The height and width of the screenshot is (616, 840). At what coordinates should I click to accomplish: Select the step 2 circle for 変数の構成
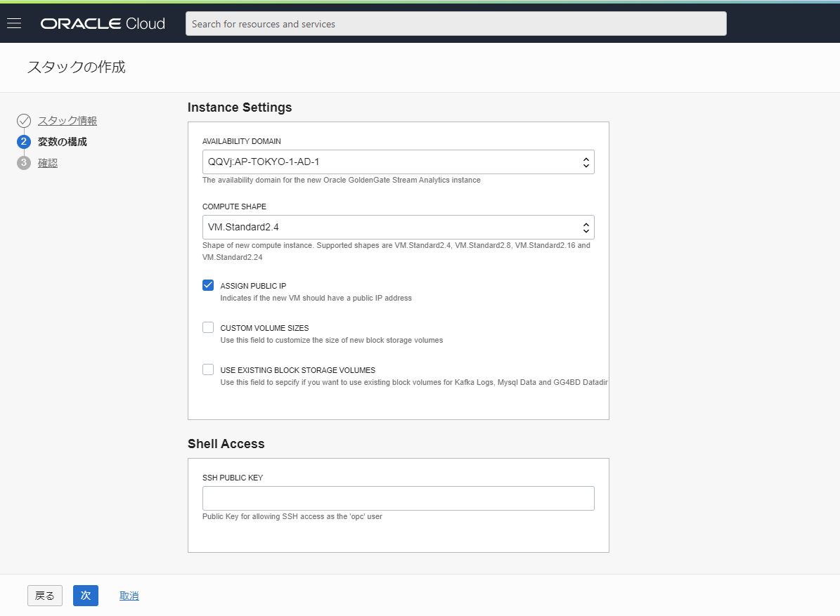click(24, 141)
